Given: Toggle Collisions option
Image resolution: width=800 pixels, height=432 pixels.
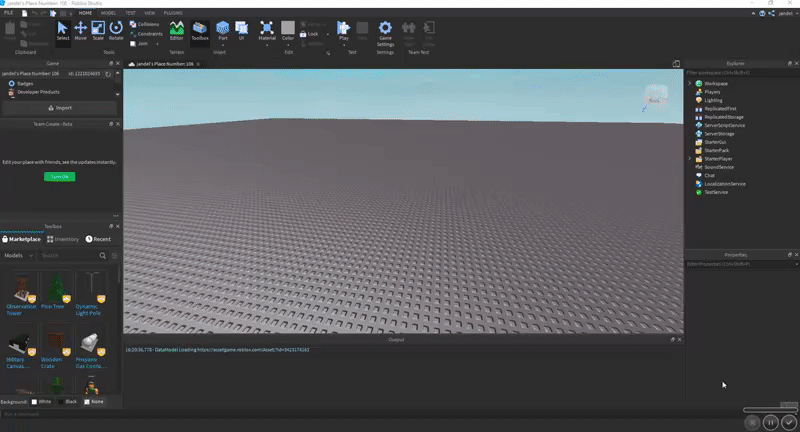Looking at the screenshot, I should [x=144, y=24].
